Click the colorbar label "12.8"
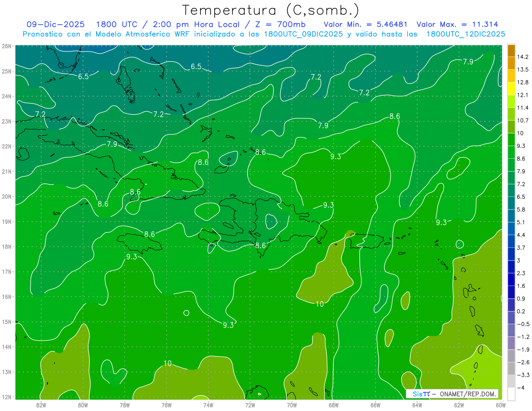The width and height of the screenshot is (532, 411). pyautogui.click(x=523, y=82)
